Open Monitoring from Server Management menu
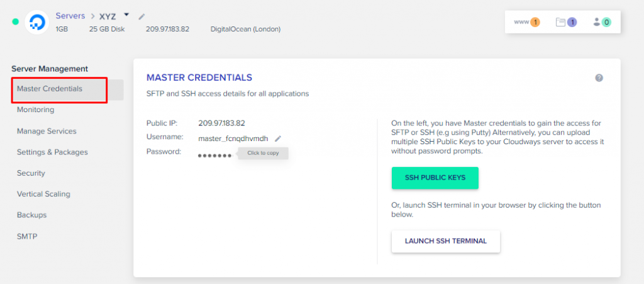 click(35, 110)
